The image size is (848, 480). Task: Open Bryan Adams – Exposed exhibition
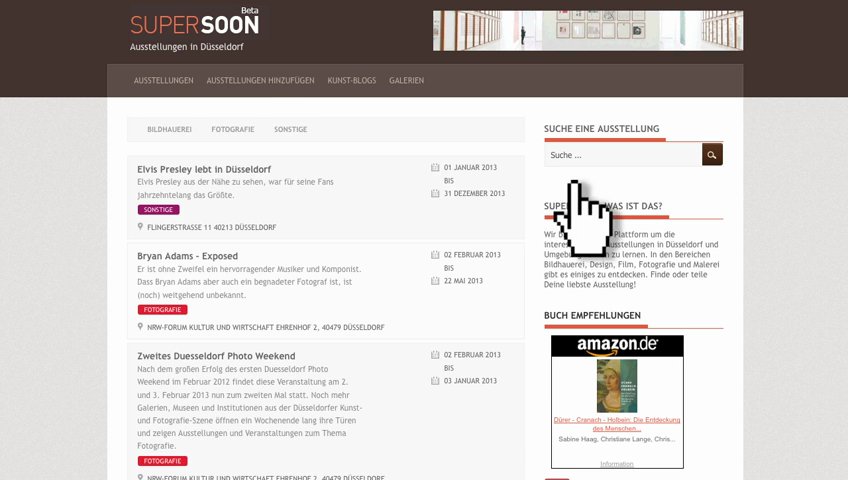click(x=187, y=256)
